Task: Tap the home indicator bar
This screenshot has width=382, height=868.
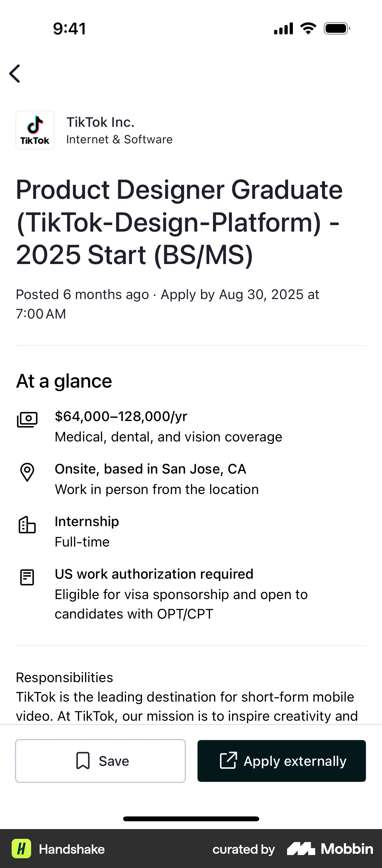Action: pyautogui.click(x=191, y=819)
